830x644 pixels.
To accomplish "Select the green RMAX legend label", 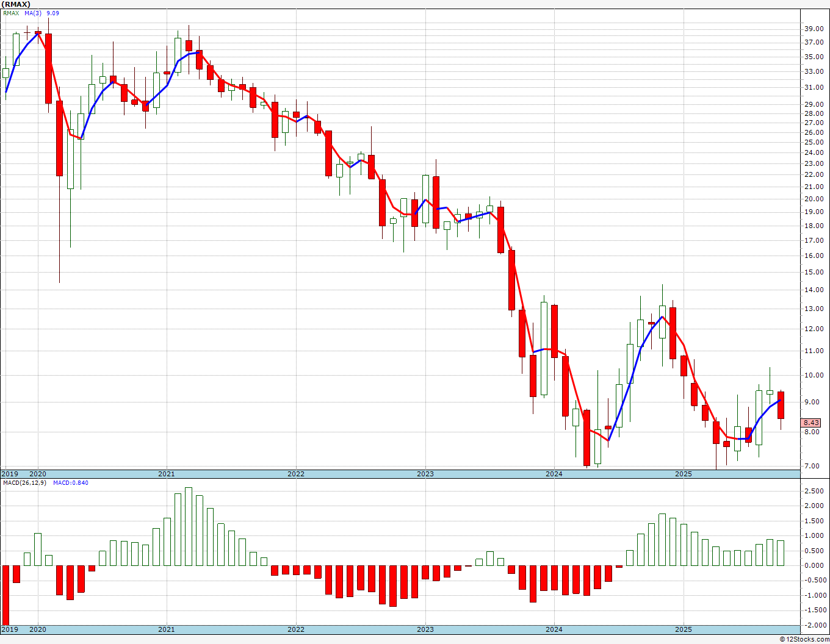I will point(11,13).
